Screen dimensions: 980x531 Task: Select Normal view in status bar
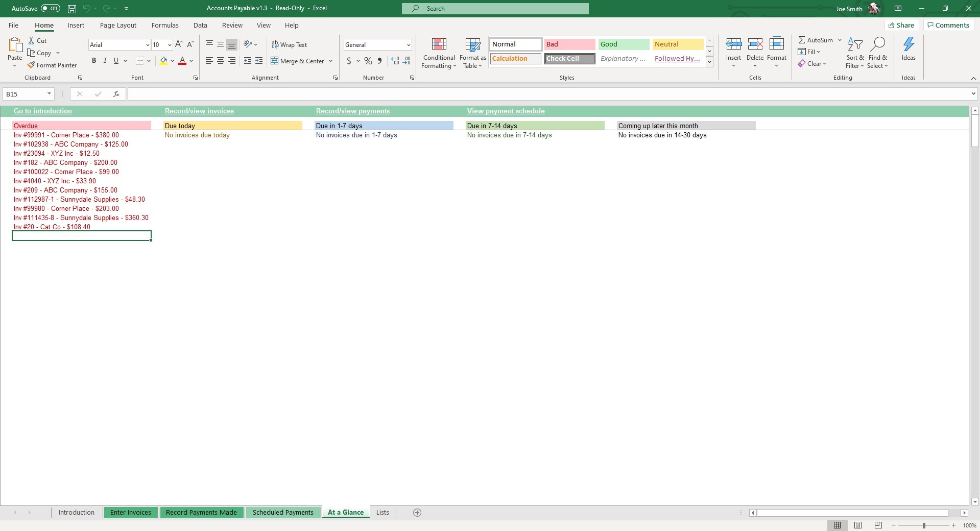point(838,525)
